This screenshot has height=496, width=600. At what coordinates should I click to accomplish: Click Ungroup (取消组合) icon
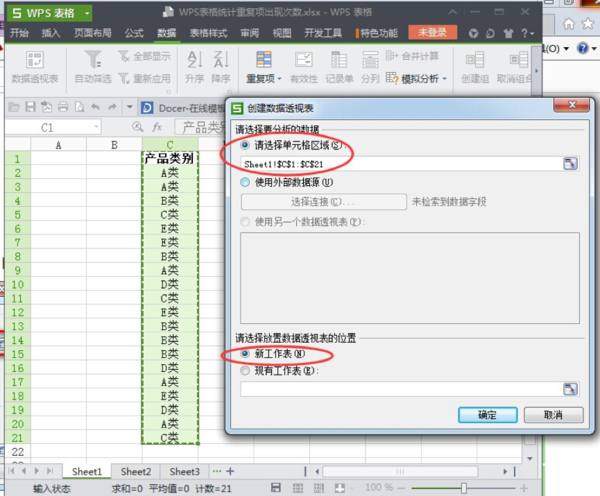point(519,60)
